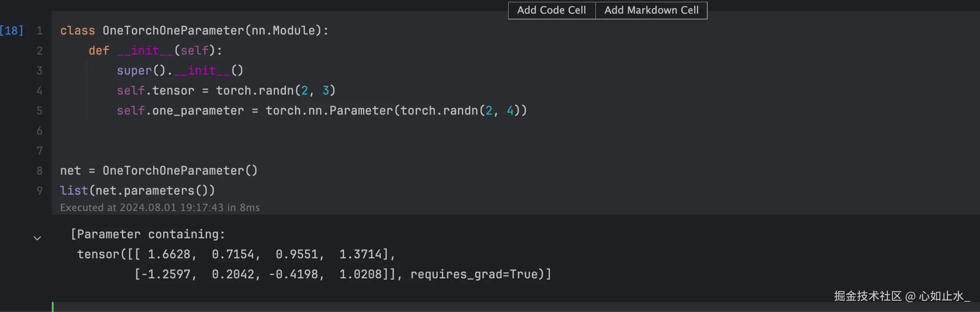980x312 pixels.
Task: Place cursor on the class keyword
Action: pos(77,30)
